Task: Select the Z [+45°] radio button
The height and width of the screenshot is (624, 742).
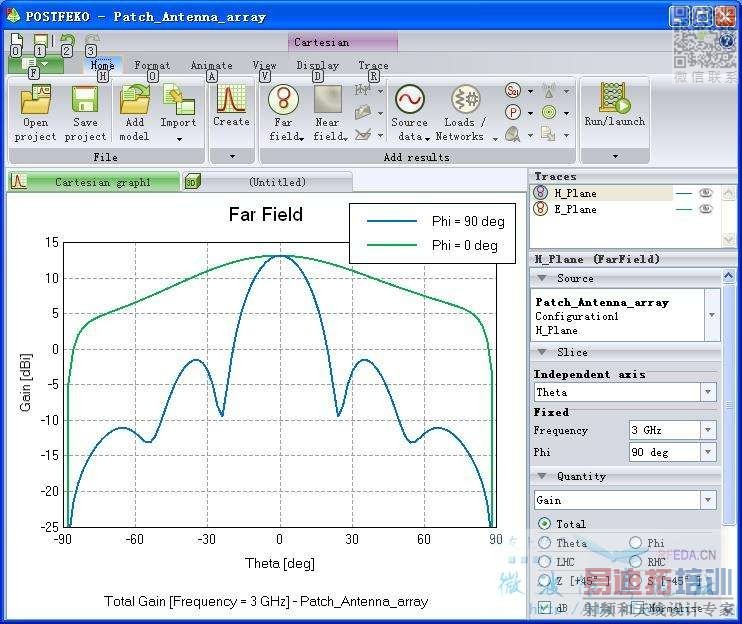Action: (544, 580)
